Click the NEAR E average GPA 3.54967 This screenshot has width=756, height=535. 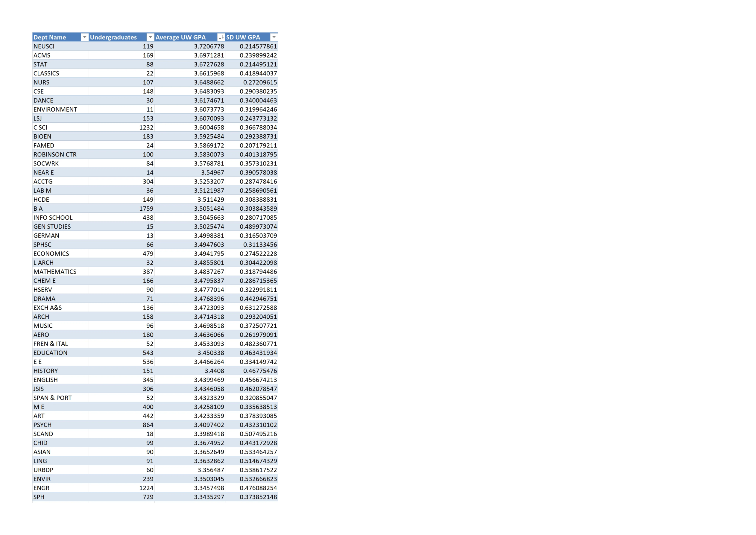click(x=212, y=173)
